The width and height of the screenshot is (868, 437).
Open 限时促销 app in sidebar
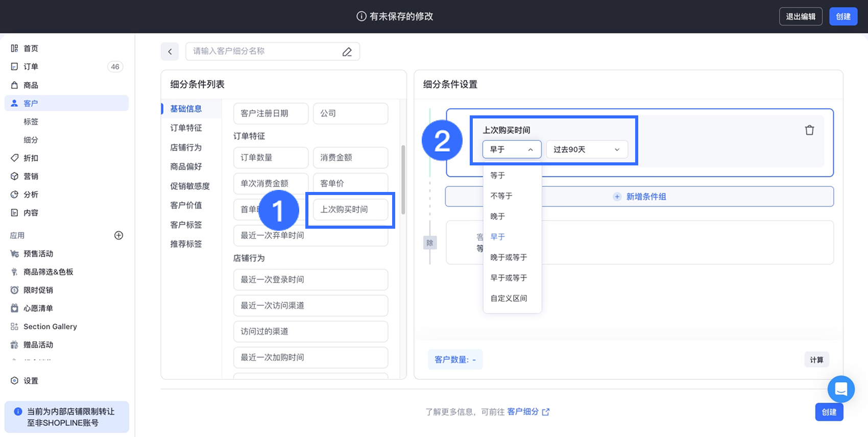(38, 290)
